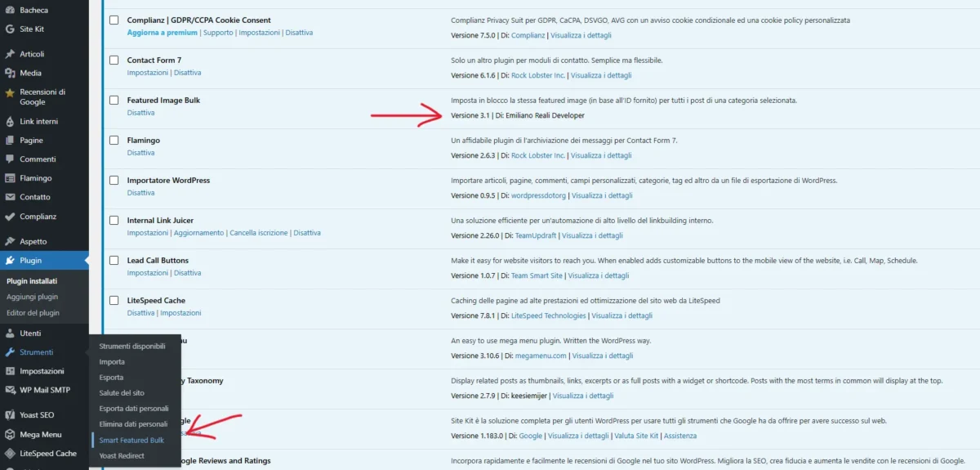Click the Pagine icon in sidebar
This screenshot has height=470, width=980.
10,141
